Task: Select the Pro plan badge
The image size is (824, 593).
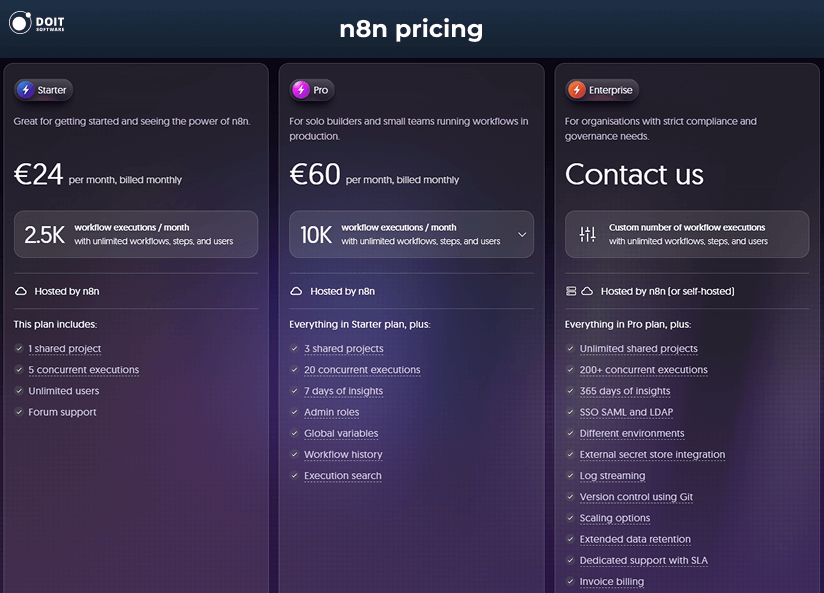Action: tap(311, 89)
